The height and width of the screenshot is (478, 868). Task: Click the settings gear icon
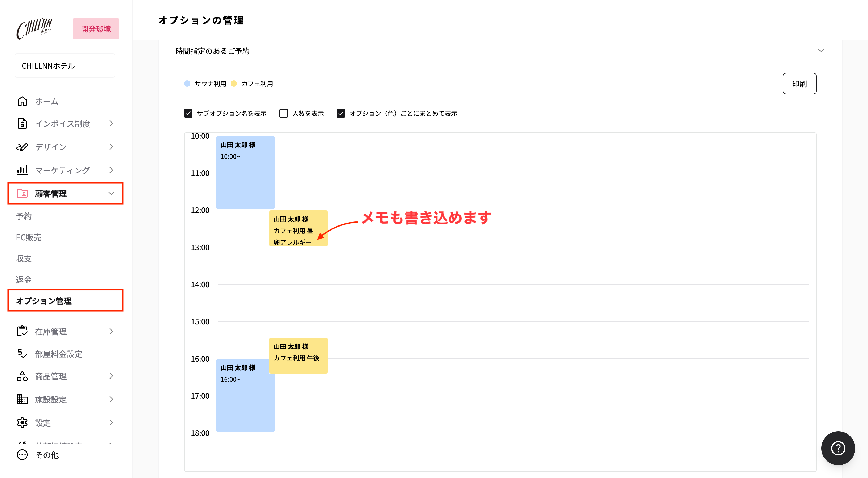pos(22,423)
